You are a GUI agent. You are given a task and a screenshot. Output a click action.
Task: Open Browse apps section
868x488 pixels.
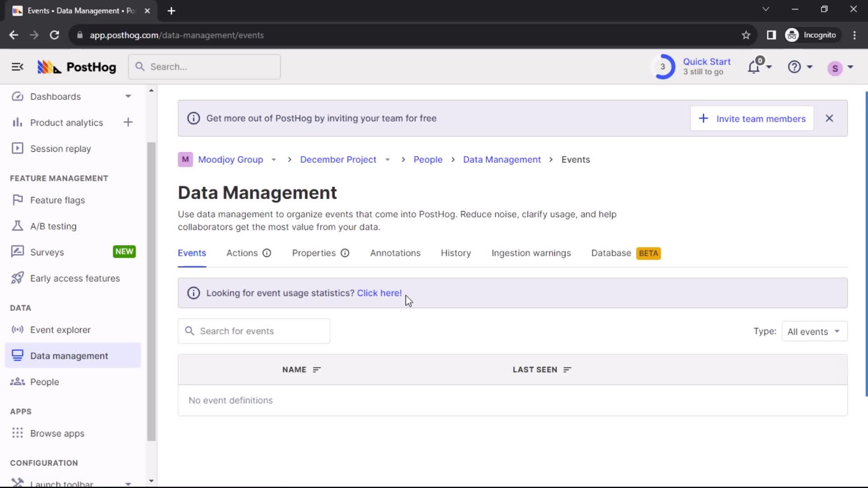click(57, 433)
